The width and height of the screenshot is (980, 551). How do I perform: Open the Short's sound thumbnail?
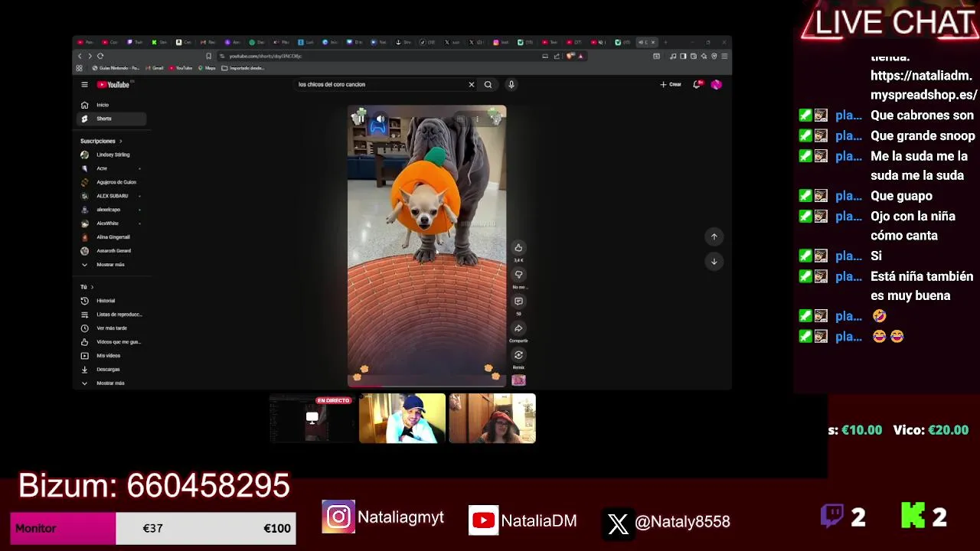coord(518,380)
